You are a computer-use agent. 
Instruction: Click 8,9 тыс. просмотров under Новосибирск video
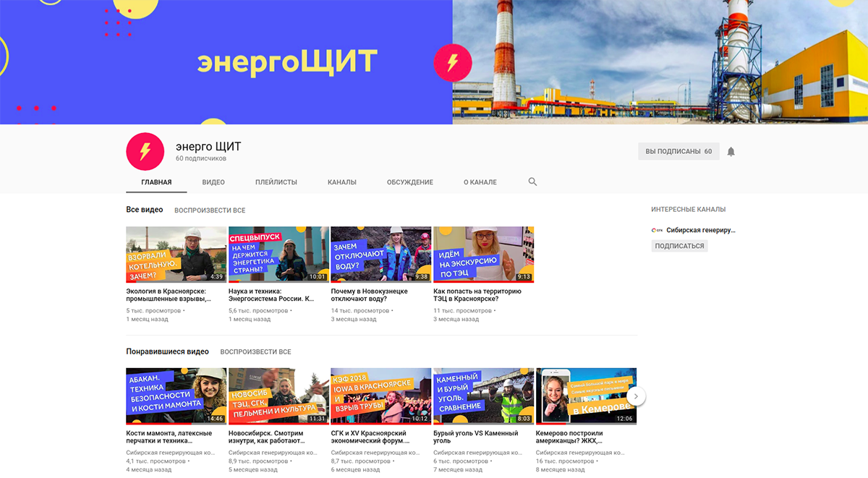(258, 461)
